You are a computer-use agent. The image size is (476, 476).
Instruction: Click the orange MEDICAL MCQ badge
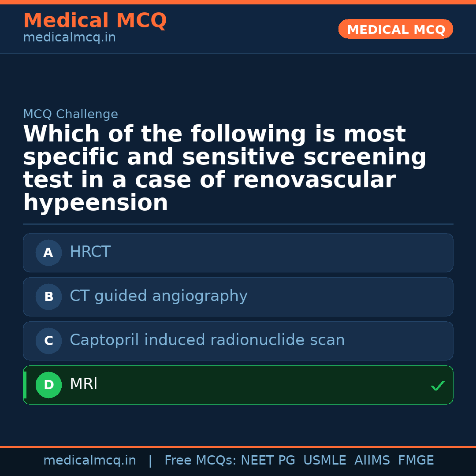coord(395,29)
